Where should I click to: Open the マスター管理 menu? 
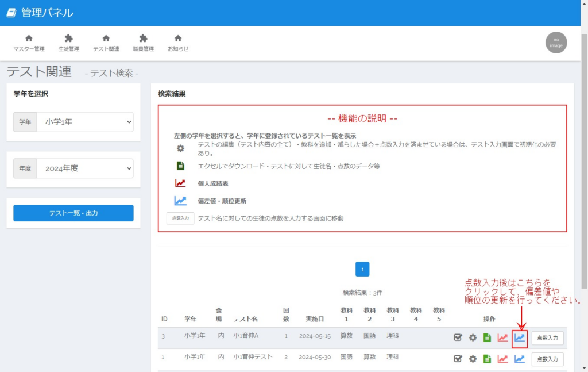tap(29, 43)
